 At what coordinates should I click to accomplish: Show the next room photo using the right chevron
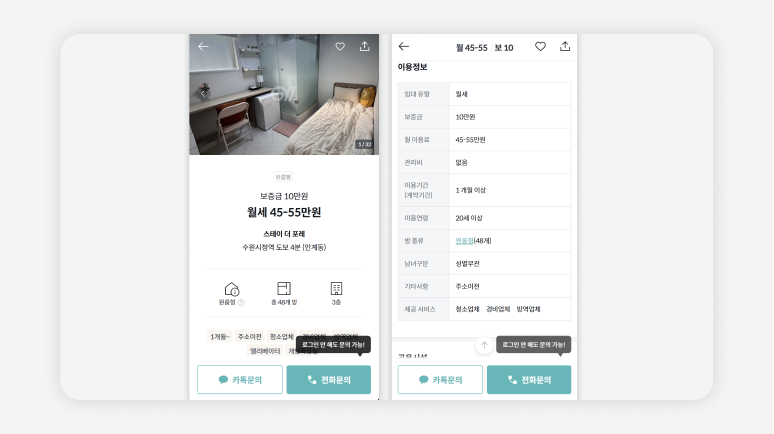365,93
